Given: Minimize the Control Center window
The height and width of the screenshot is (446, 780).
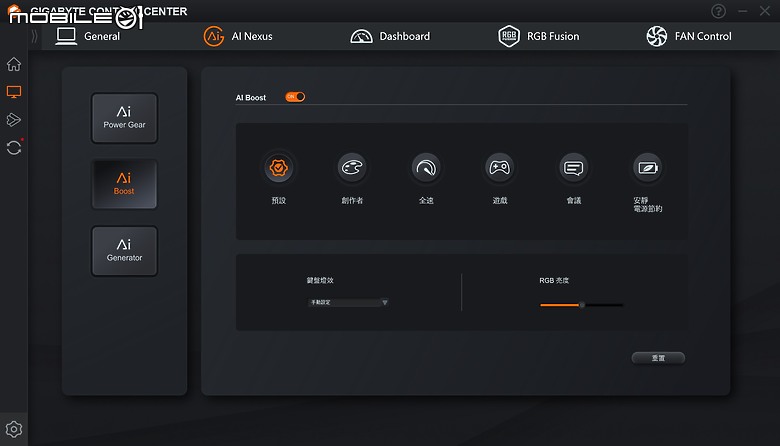Looking at the screenshot, I should (x=743, y=11).
